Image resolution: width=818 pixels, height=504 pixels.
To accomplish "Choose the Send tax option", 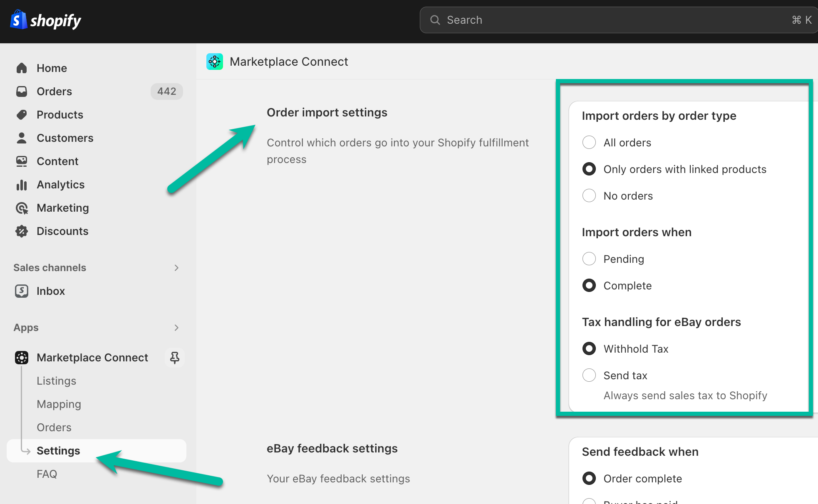I will pyautogui.click(x=589, y=375).
